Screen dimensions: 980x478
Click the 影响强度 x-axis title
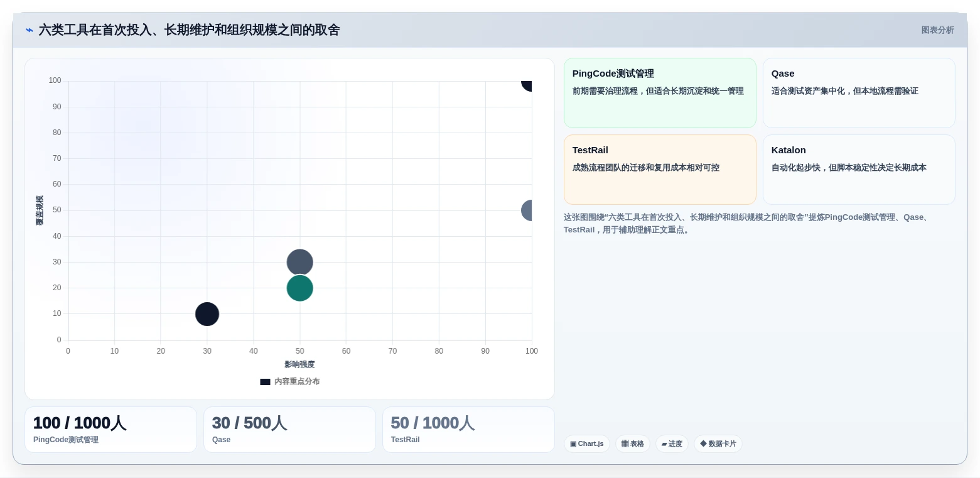(299, 364)
